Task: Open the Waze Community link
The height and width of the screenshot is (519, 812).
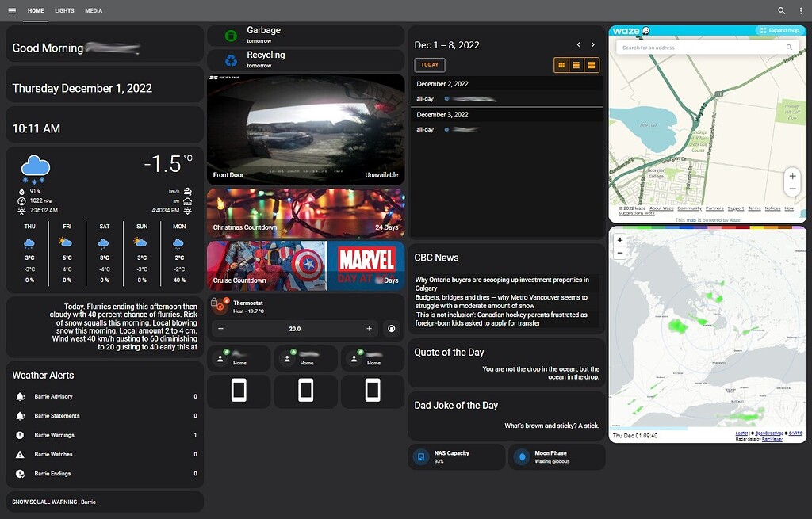Action: [x=689, y=208]
